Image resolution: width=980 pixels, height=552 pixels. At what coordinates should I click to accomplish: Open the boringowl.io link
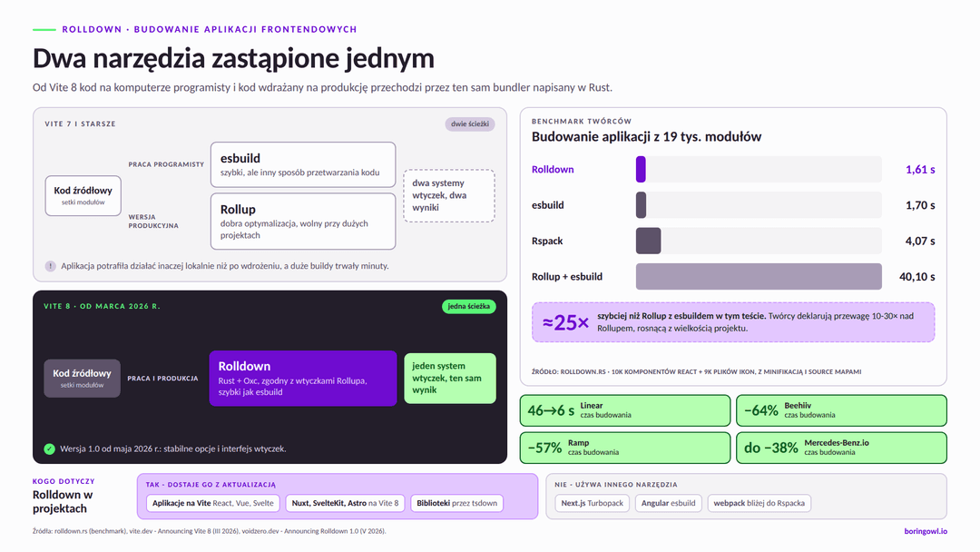tap(926, 531)
